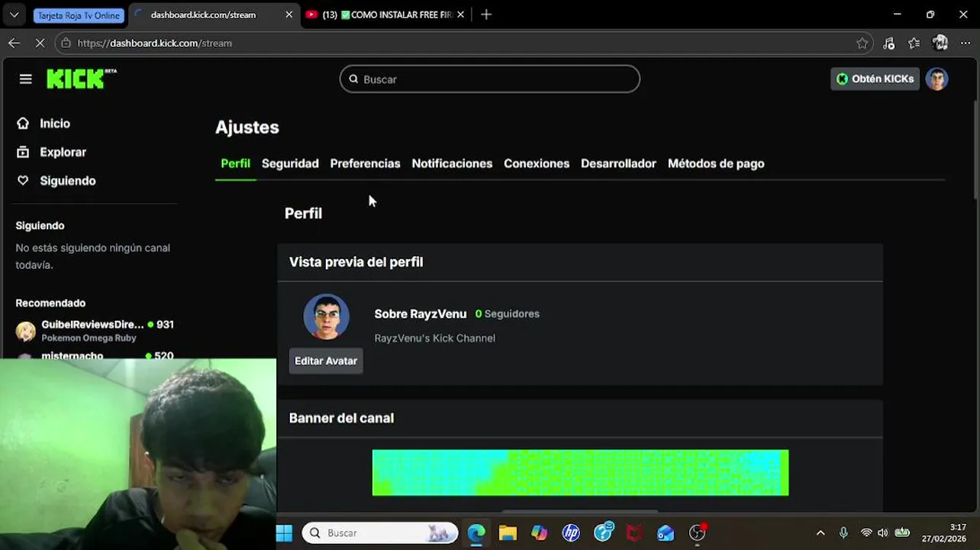Open McAfee from the taskbar

[x=634, y=532]
